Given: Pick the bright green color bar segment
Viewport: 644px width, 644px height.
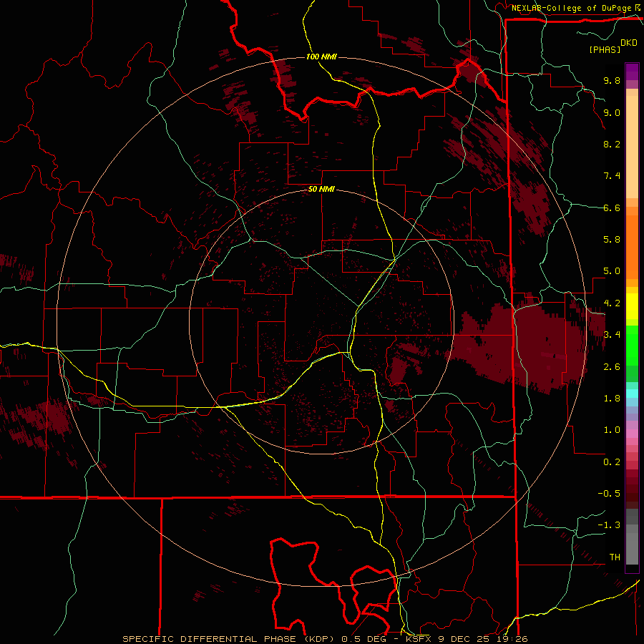Looking at the screenshot, I should (632, 345).
